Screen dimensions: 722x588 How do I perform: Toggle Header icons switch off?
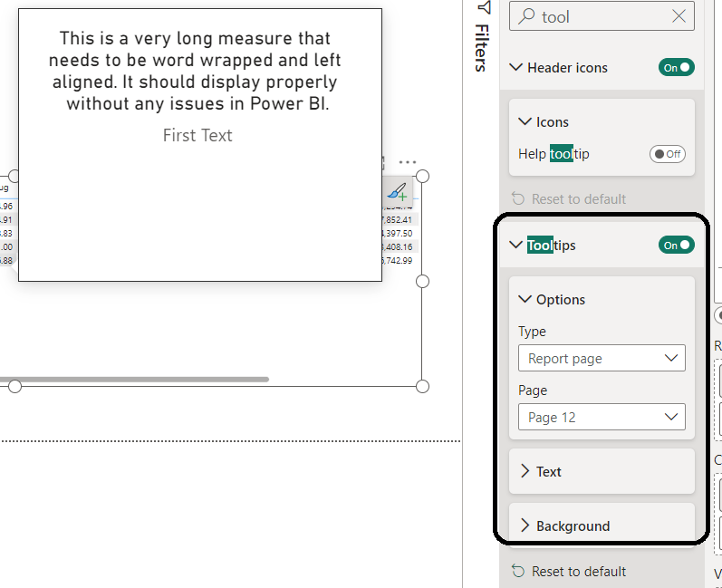click(676, 68)
